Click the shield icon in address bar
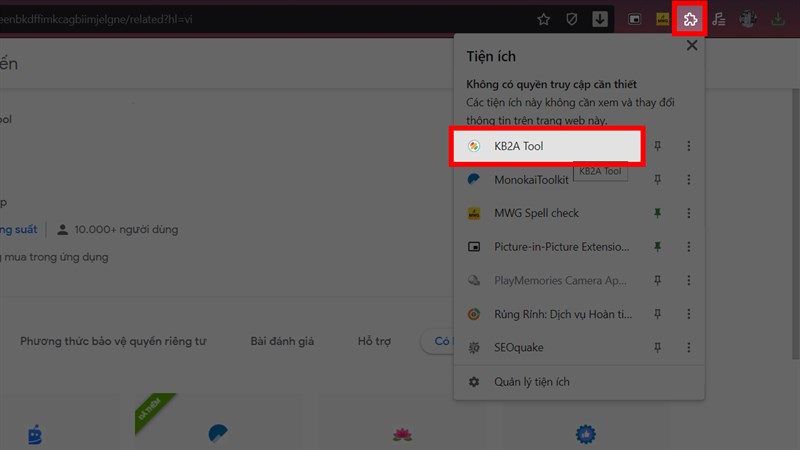Screen dimensions: 800x450 tap(571, 19)
